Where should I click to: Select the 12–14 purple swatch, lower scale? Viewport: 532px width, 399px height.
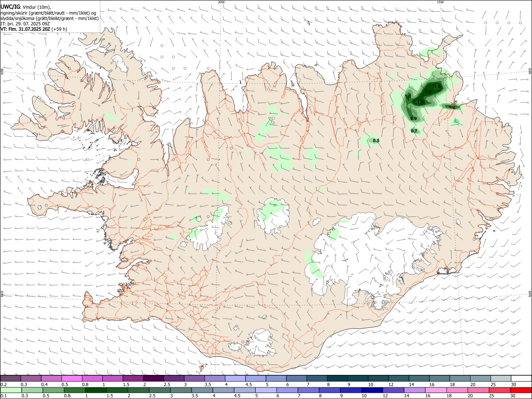[393, 390]
